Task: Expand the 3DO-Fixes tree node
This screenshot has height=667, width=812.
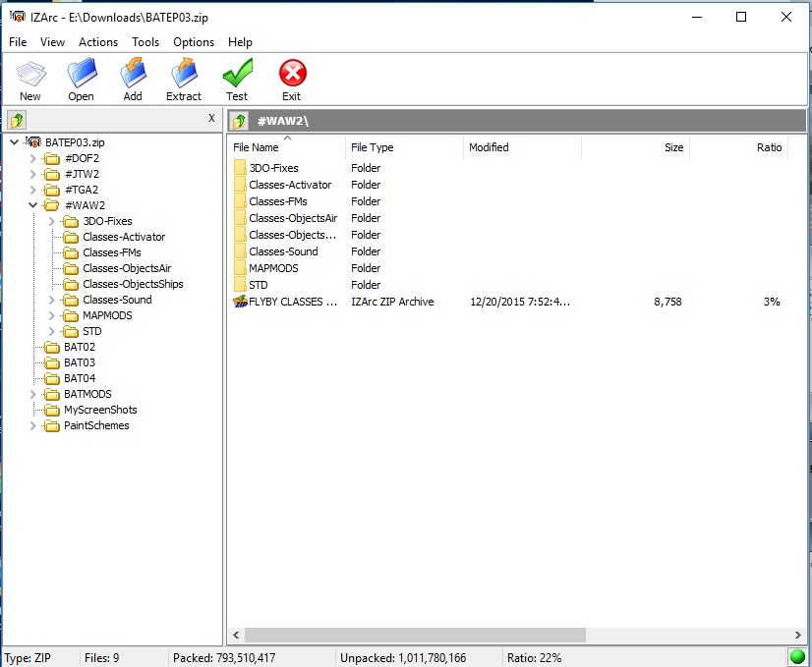Action: [52, 221]
